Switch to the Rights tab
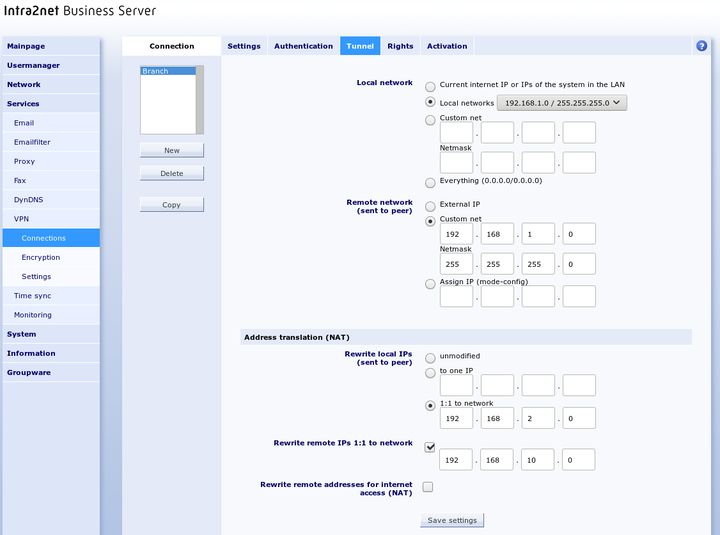 click(x=400, y=46)
